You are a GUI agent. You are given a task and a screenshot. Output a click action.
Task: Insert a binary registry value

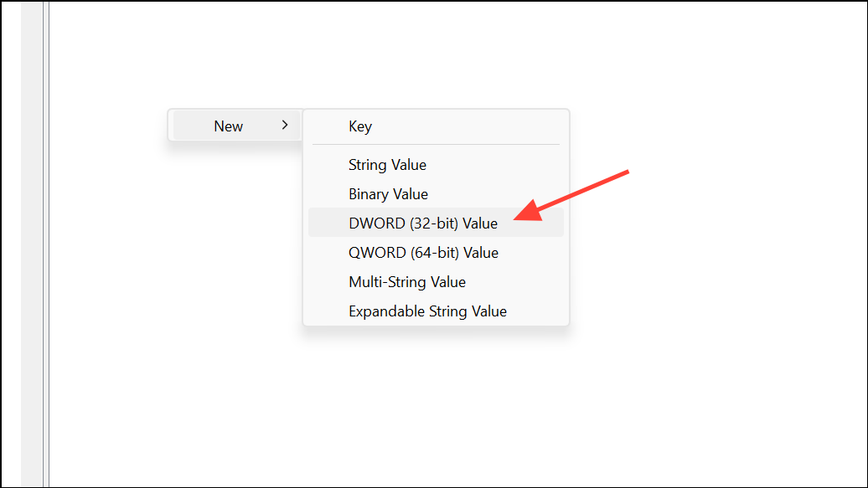tap(388, 194)
